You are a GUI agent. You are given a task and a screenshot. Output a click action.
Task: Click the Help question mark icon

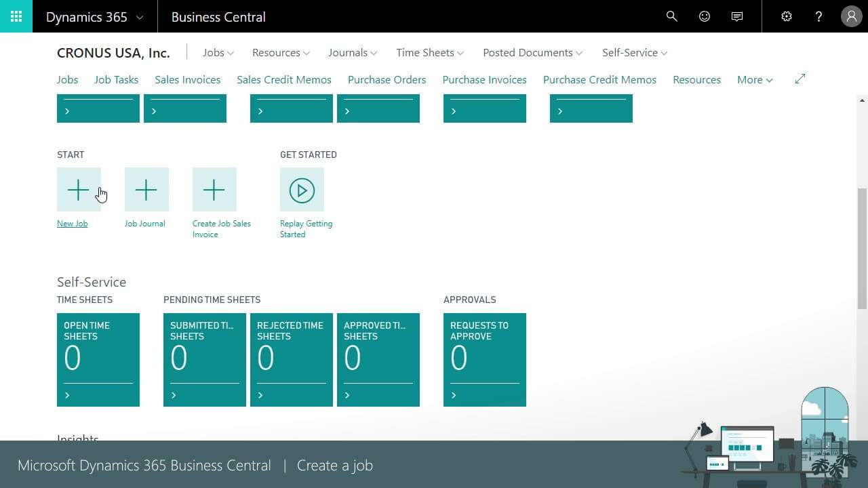pos(817,16)
